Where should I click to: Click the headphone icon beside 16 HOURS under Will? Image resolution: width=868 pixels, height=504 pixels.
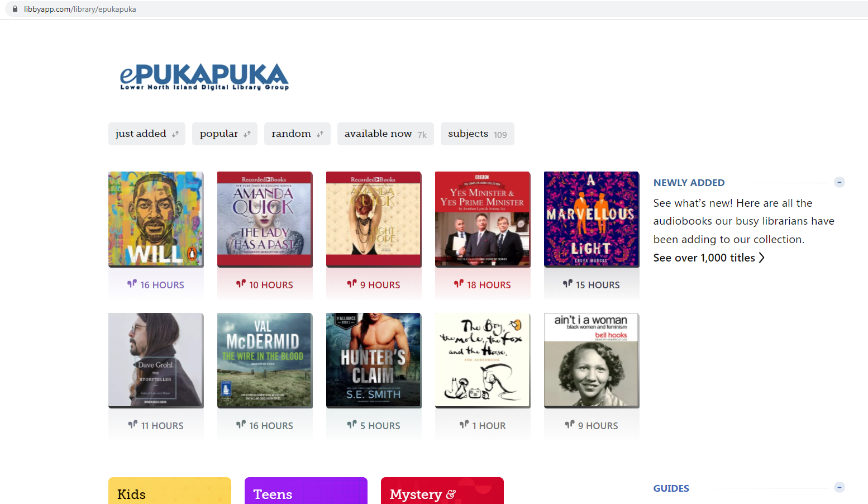(132, 284)
